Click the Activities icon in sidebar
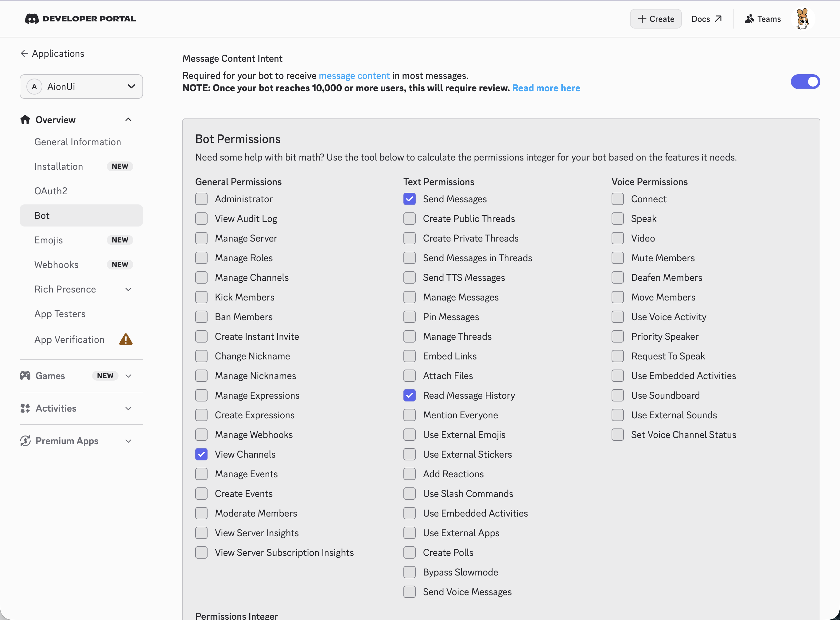Viewport: 840px width, 620px height. tap(25, 408)
